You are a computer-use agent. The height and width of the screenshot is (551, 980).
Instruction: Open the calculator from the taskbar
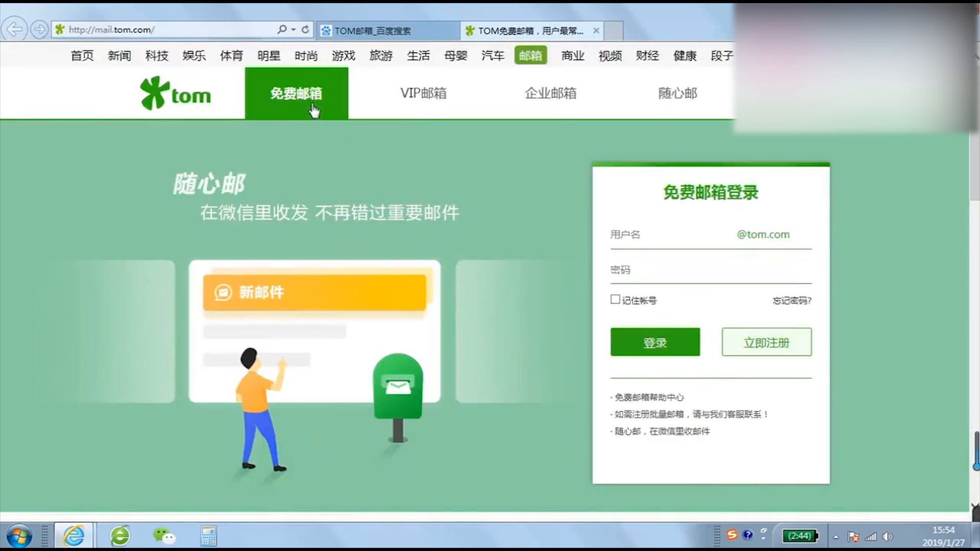click(x=208, y=535)
